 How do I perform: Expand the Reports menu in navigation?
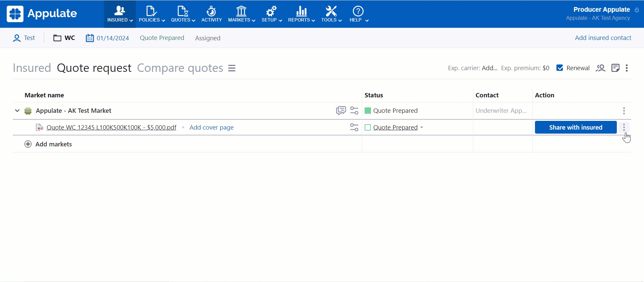click(301, 14)
